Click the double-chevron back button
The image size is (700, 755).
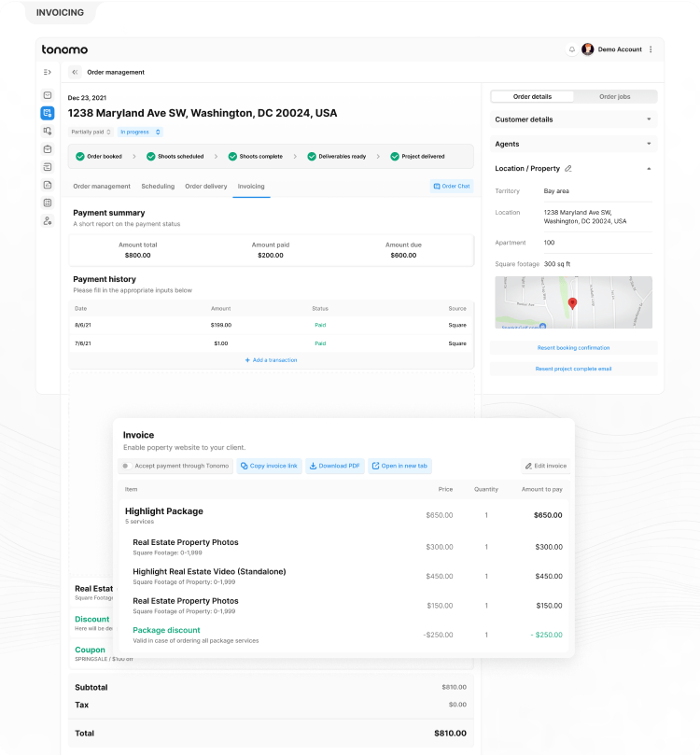75,72
